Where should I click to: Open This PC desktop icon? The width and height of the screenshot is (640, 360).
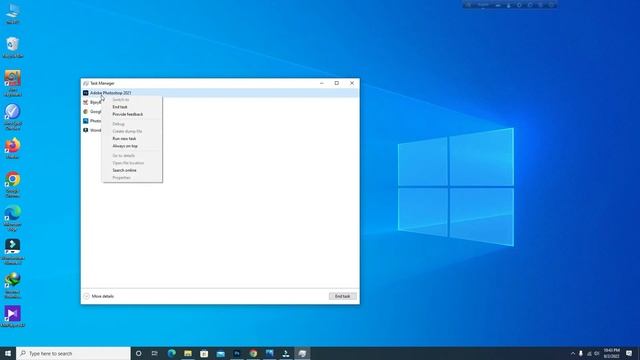pyautogui.click(x=13, y=13)
